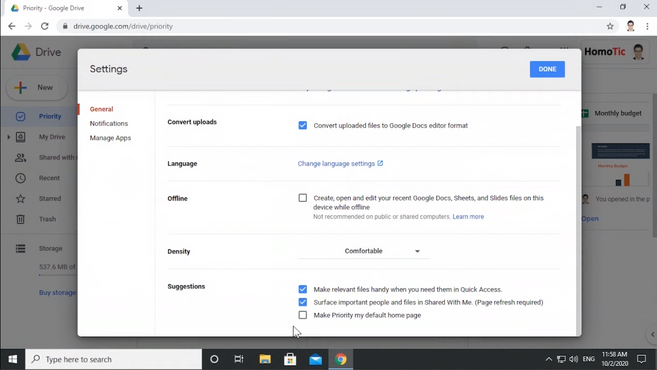Image resolution: width=657 pixels, height=370 pixels.
Task: Enable Make Priority my default home page
Action: point(303,315)
